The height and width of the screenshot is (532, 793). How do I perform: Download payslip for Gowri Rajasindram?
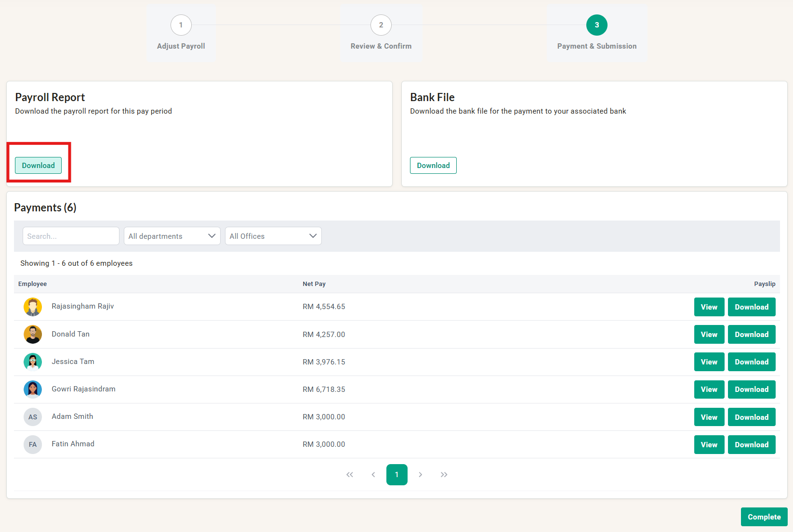pyautogui.click(x=752, y=389)
